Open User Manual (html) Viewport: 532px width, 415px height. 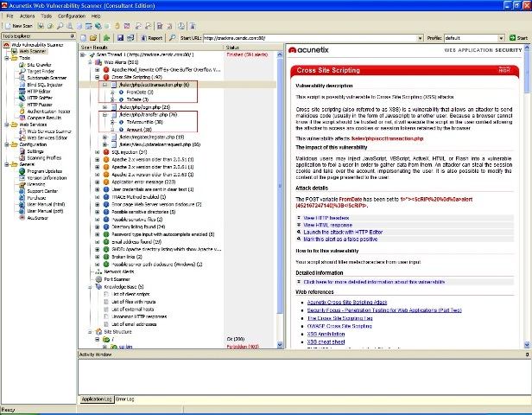[x=46, y=204]
